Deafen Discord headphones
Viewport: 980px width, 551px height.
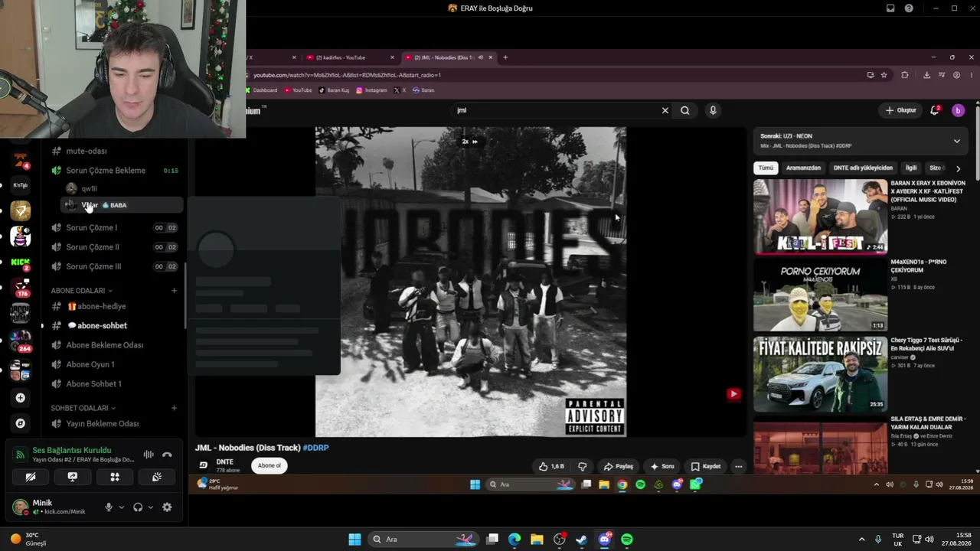(138, 507)
